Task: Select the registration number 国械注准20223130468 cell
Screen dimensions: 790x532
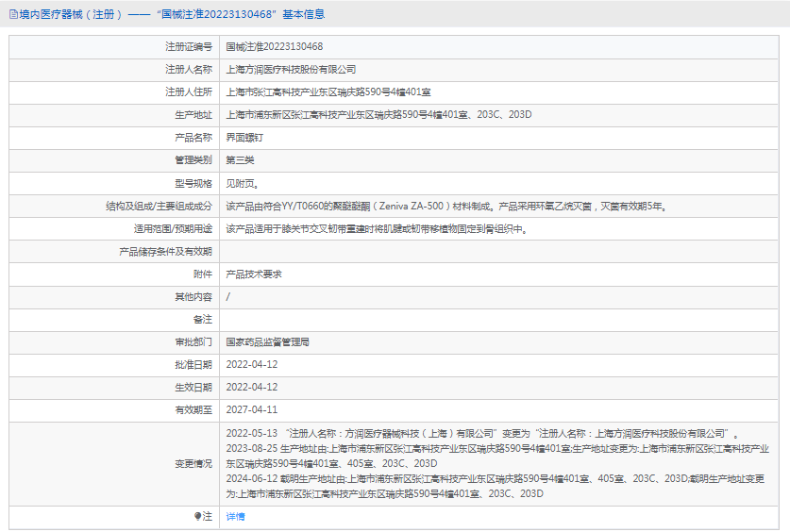Action: (275, 47)
